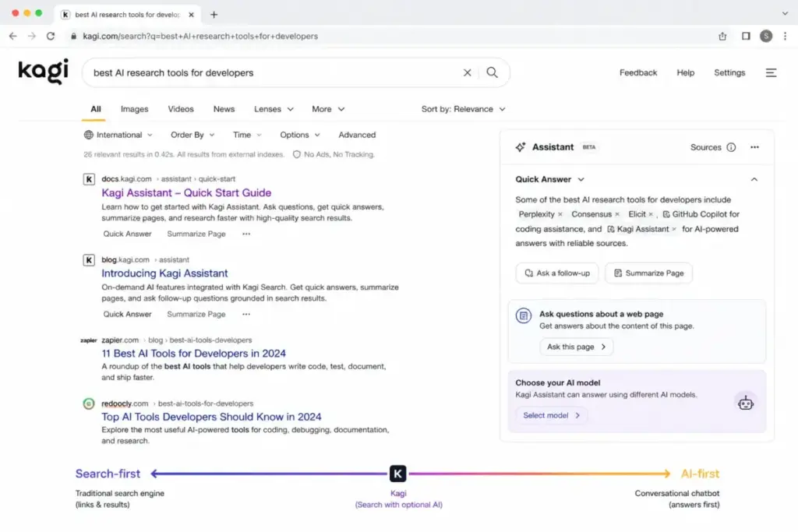Open more options for Introducing Kagi Assistant result

pos(246,315)
